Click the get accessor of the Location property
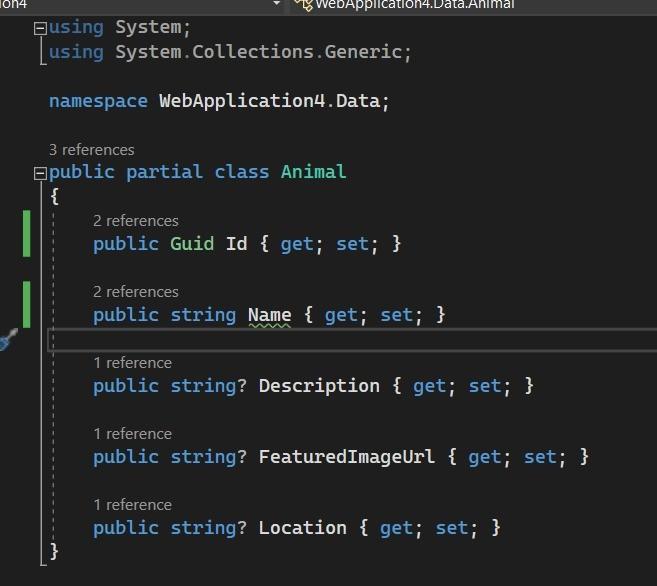Screen dimensions: 657x586 coord(396,528)
